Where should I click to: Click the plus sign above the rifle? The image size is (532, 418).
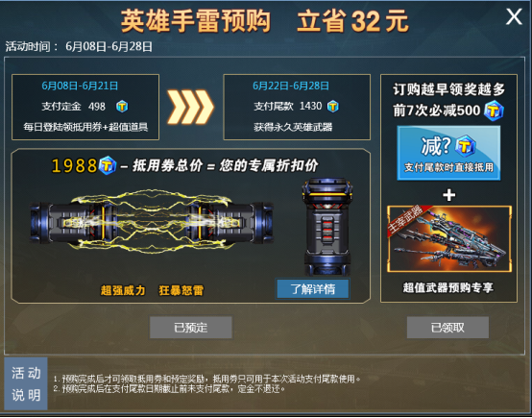[448, 195]
